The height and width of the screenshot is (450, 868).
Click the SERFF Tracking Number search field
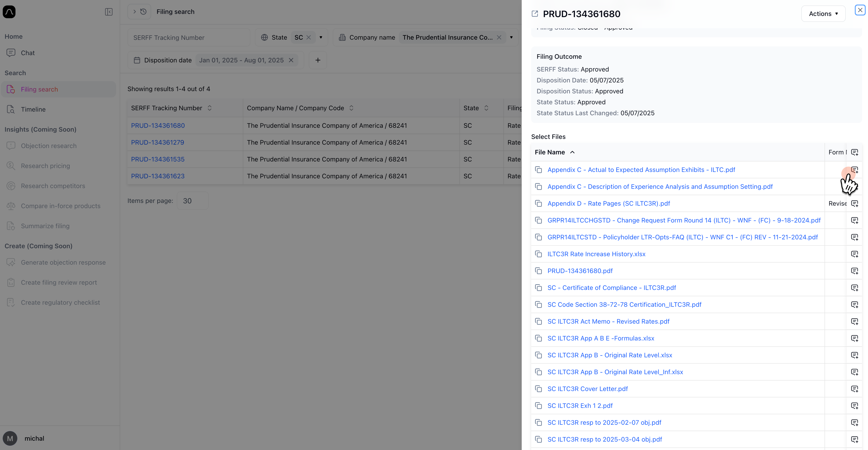[x=189, y=37]
